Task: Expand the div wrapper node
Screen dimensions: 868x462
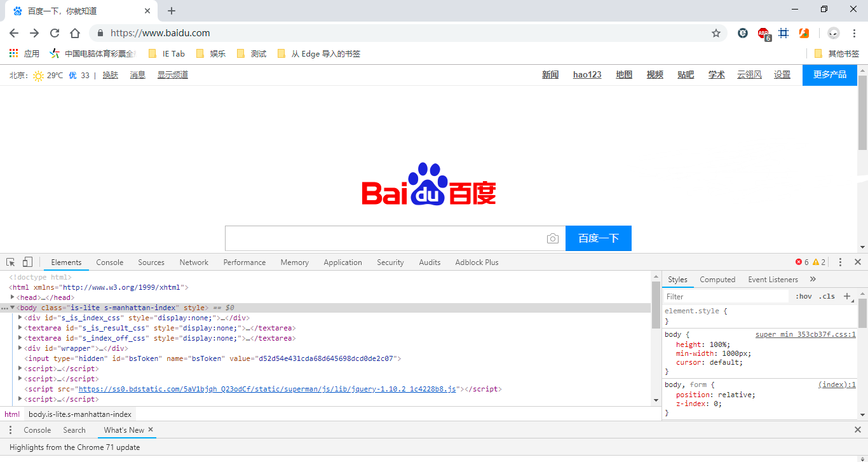Action: click(x=20, y=348)
